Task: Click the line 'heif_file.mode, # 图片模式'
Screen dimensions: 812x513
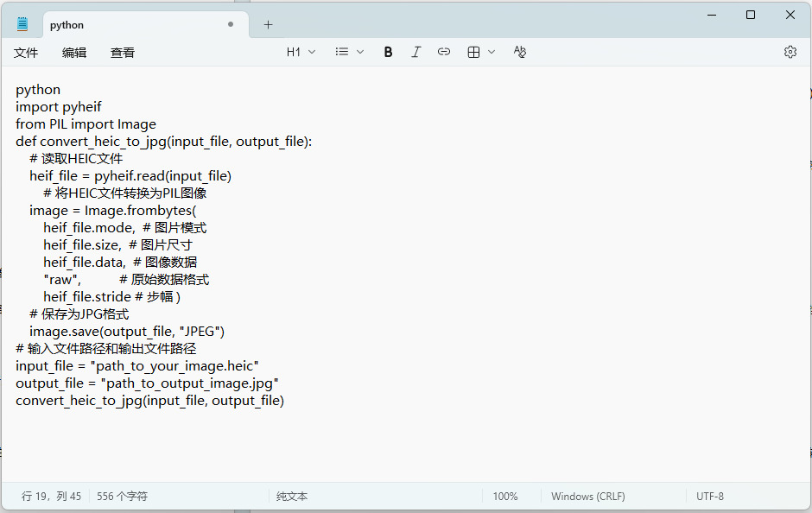Action: (x=124, y=228)
